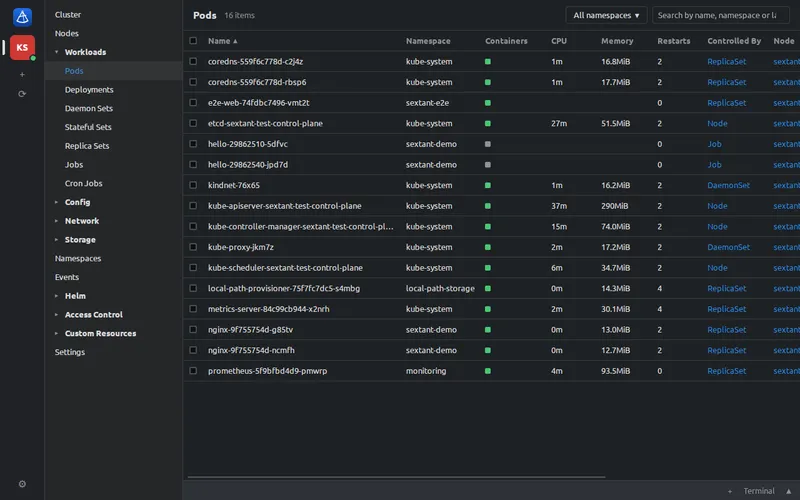Open pod kube-controller-manager-sextant-test-control-pl...

tap(301, 227)
